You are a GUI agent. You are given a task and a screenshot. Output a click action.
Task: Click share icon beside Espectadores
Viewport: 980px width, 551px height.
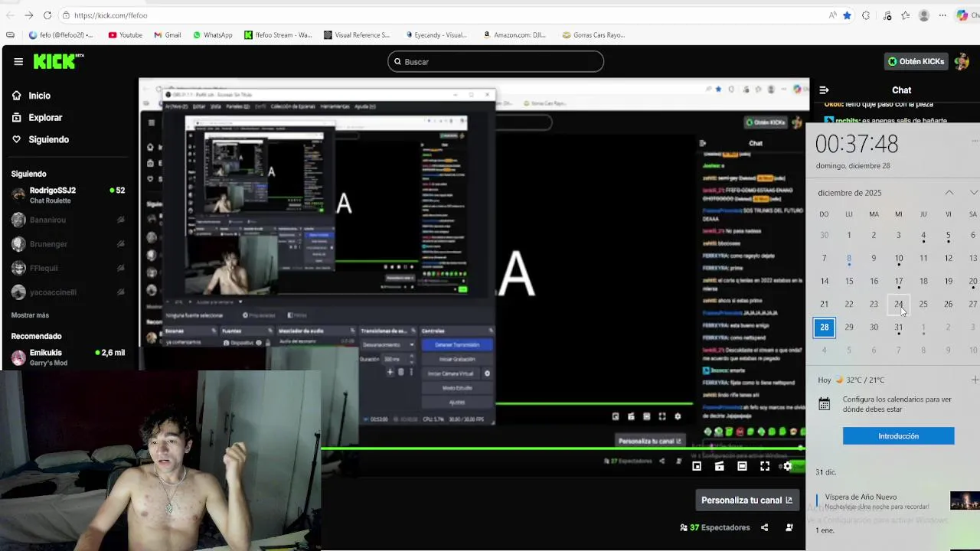point(764,527)
